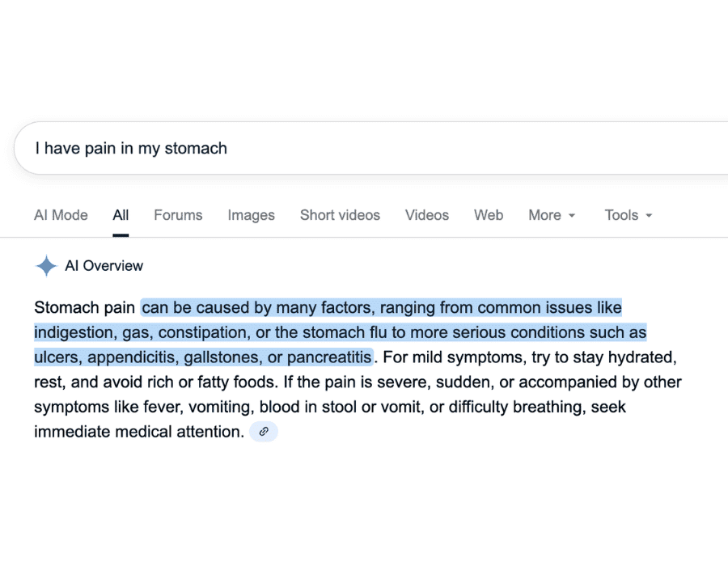
Task: Switch to the Images tab
Action: pos(251,215)
